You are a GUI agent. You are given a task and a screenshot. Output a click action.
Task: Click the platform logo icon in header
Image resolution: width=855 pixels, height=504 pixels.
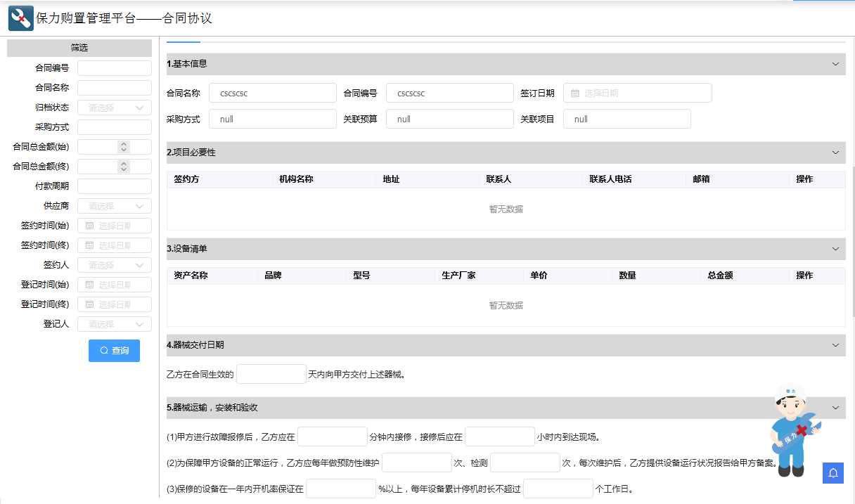(x=21, y=18)
